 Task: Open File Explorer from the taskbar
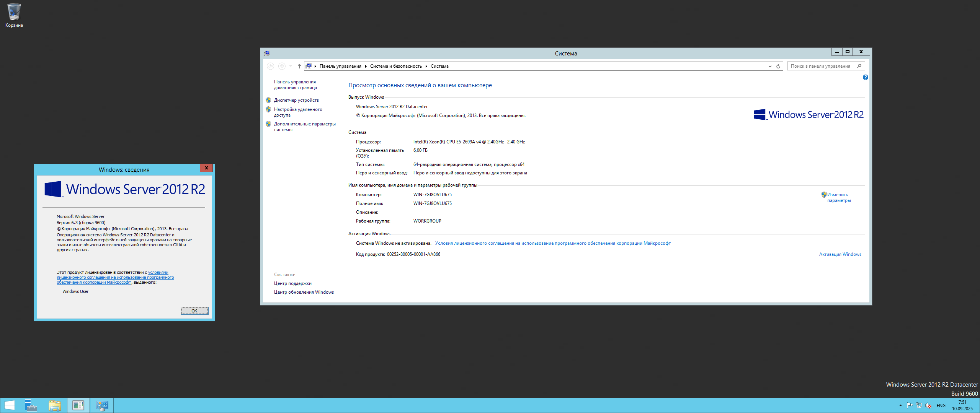54,405
